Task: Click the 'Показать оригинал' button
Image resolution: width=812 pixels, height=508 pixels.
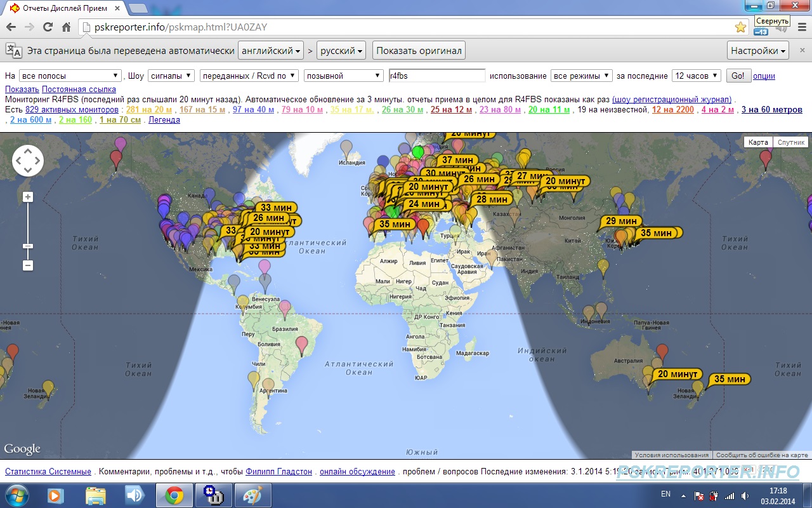Action: coord(419,51)
